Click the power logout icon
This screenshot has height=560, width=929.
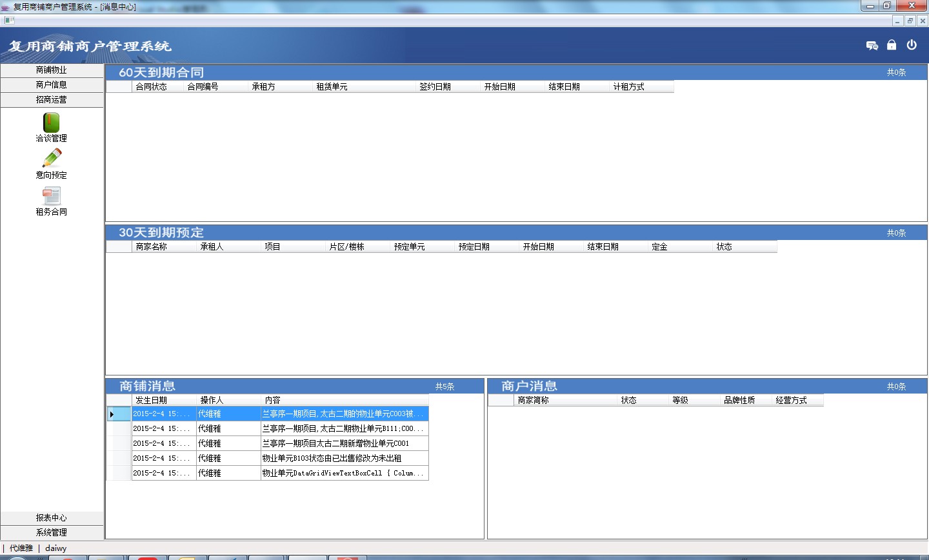point(912,45)
